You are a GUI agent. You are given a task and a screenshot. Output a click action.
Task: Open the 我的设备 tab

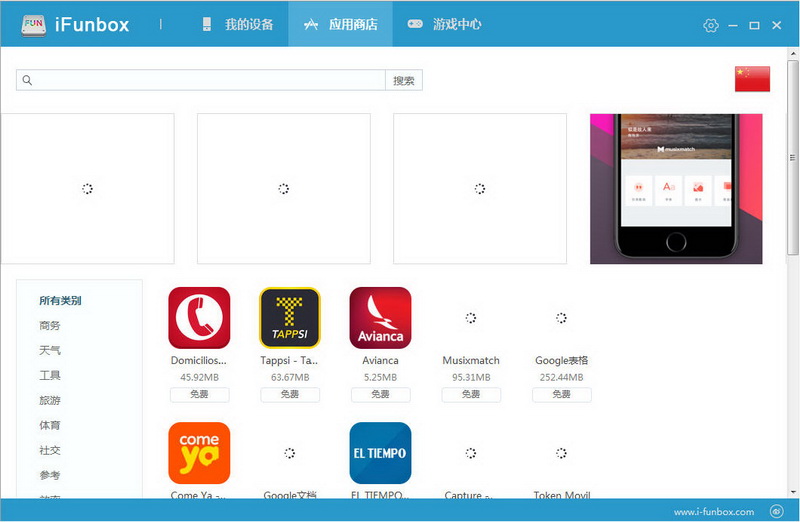(x=238, y=24)
